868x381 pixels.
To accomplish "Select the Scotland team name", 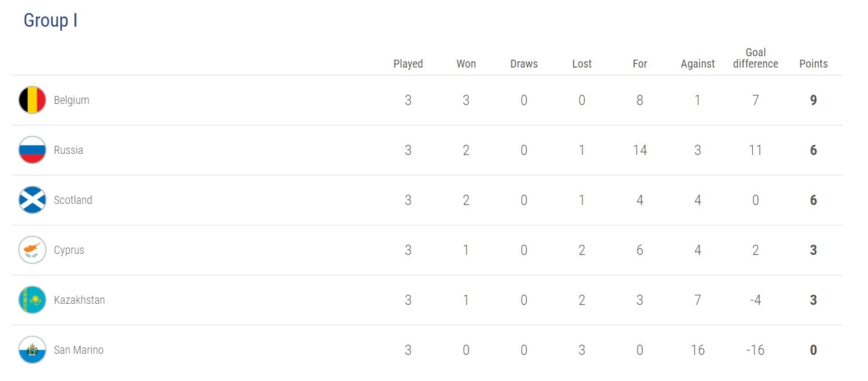I will tap(73, 200).
